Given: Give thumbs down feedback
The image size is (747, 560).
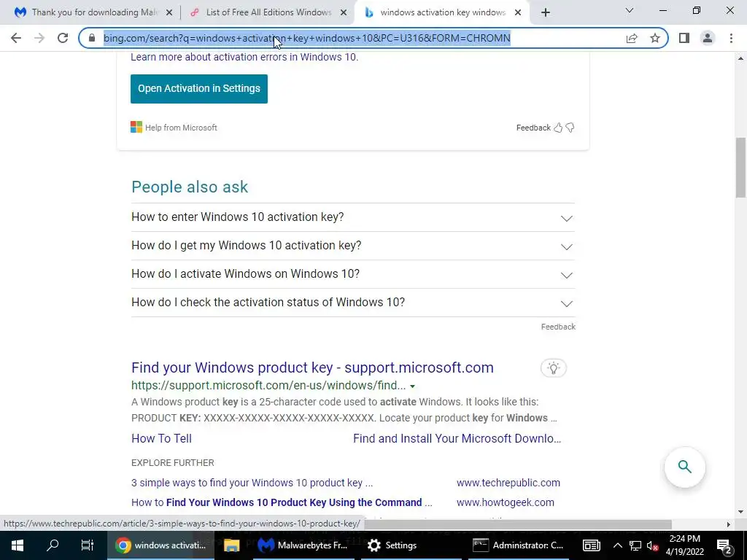Looking at the screenshot, I should coord(570,128).
